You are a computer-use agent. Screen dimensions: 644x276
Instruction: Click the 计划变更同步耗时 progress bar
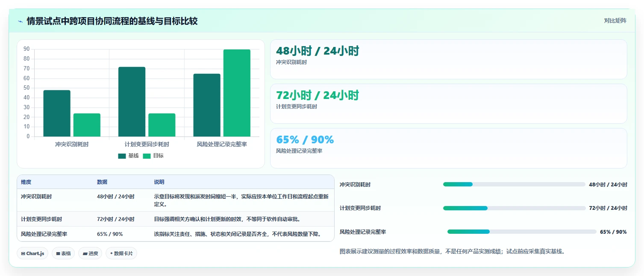click(x=514, y=208)
